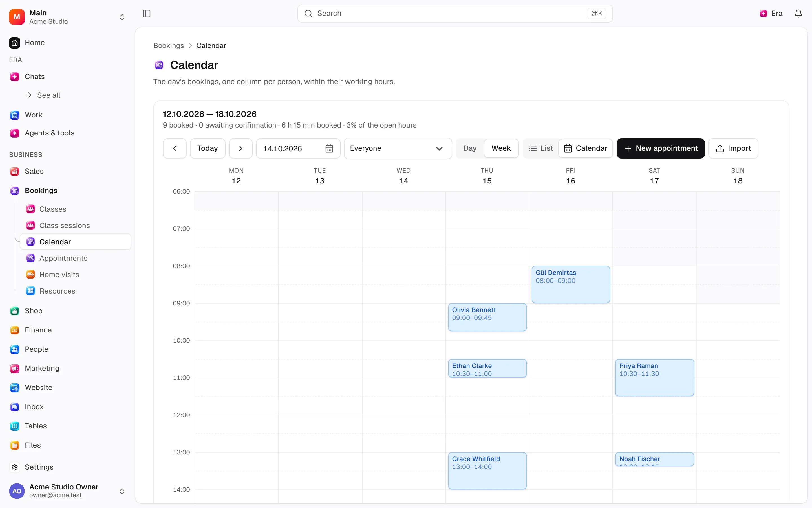Switch to Day view

coord(470,148)
